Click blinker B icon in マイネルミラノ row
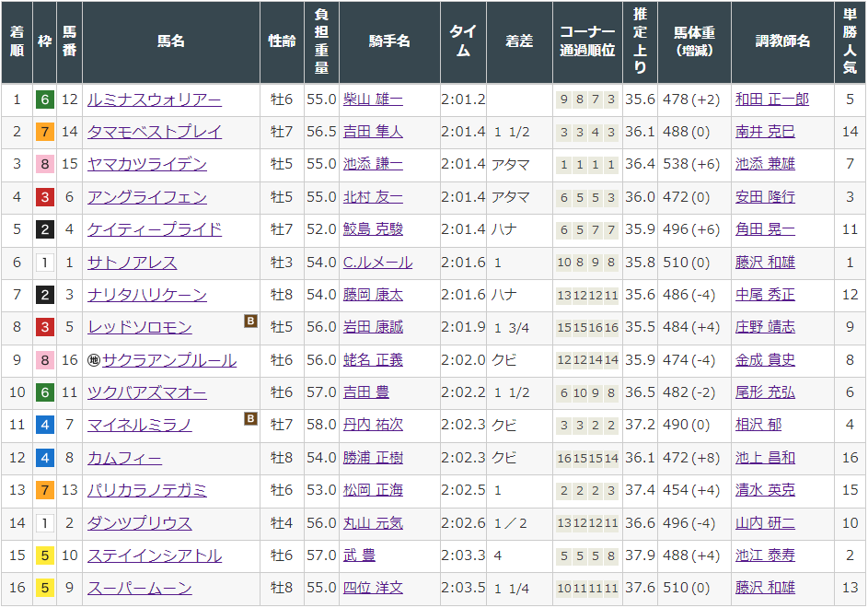This screenshot has height=608, width=868. click(250, 418)
